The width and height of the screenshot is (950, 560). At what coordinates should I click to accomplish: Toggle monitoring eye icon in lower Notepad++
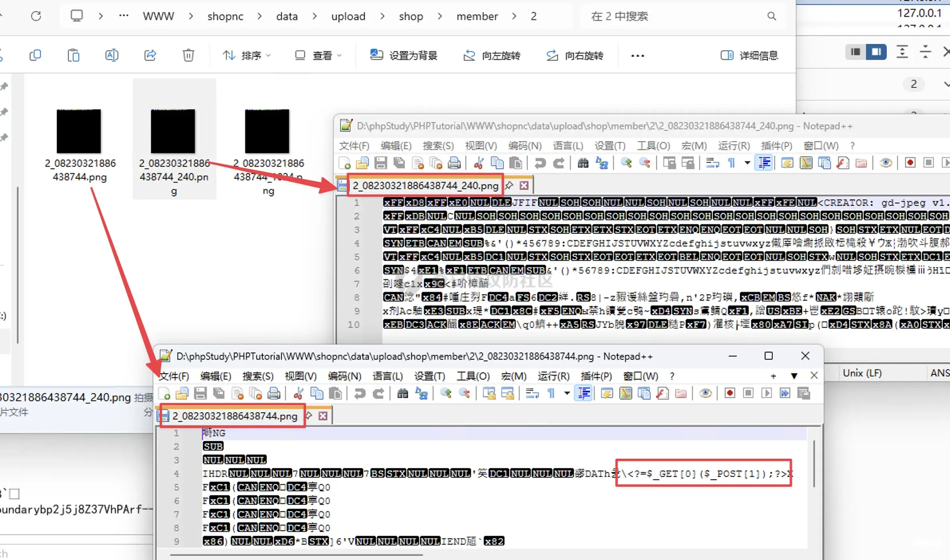[705, 394]
